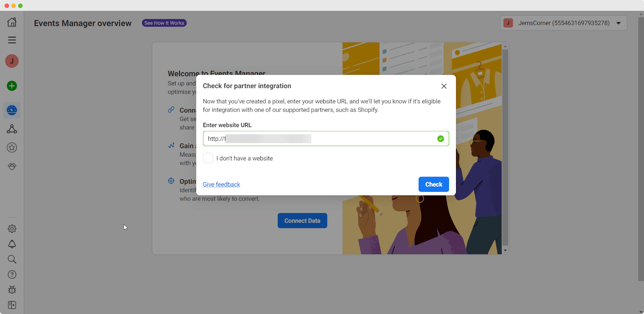The height and width of the screenshot is (314, 644).
Task: Open the settings gear icon
Action: tap(12, 229)
